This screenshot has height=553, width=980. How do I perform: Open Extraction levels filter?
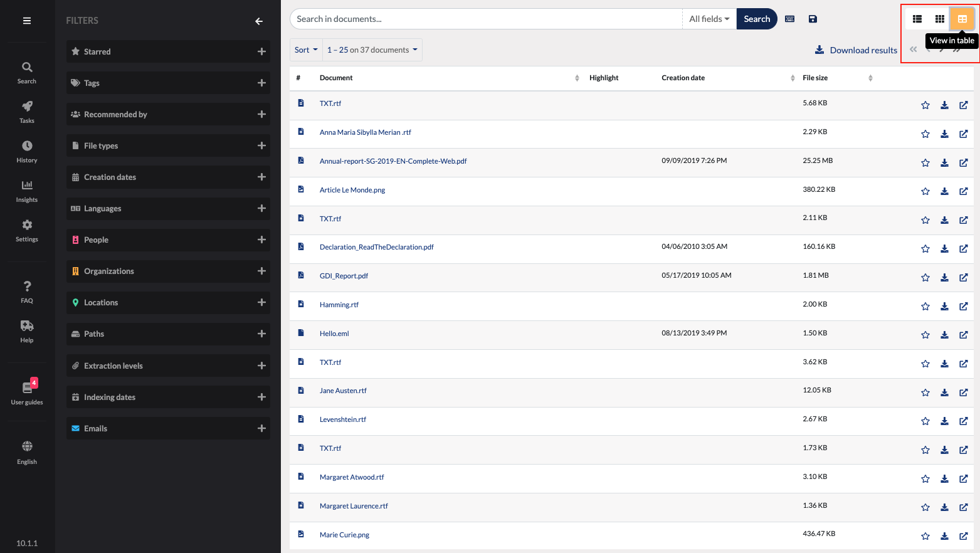pyautogui.click(x=168, y=366)
